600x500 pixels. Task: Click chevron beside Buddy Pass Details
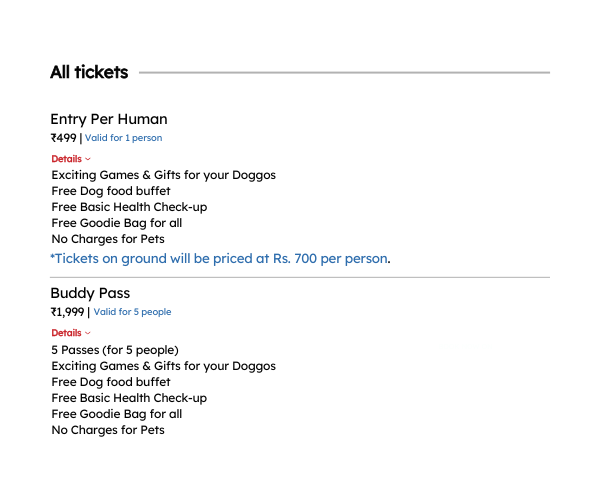tap(88, 333)
